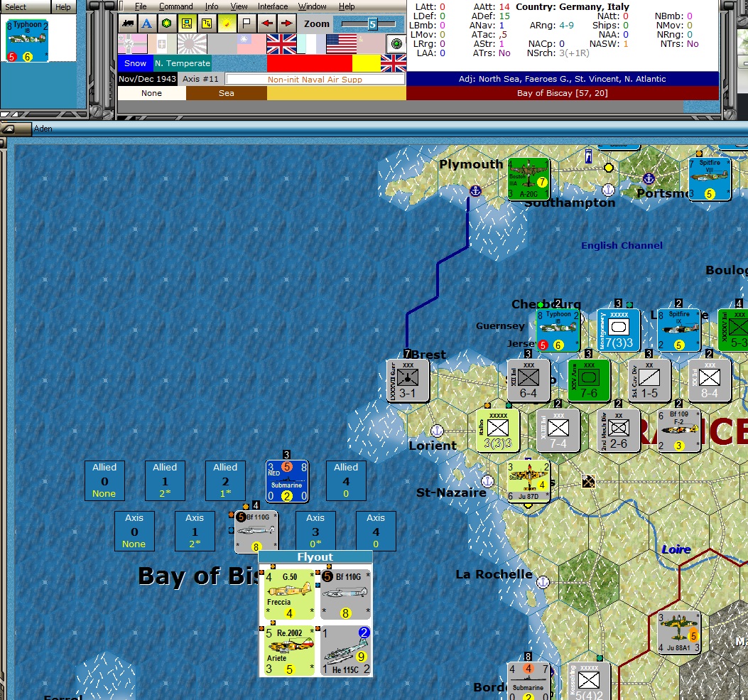Click the Non-init Naval Air Supp phase field
This screenshot has height=700, width=748.
[x=315, y=79]
